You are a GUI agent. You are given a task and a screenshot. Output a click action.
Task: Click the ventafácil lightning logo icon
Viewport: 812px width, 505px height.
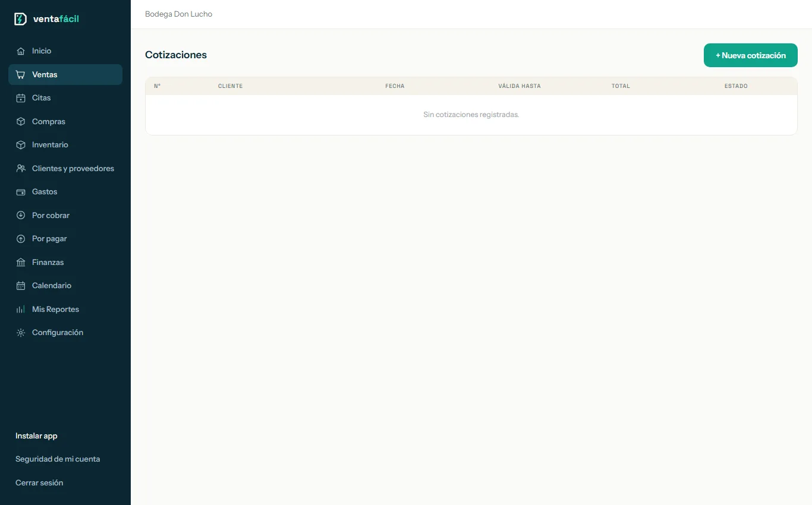(20, 19)
